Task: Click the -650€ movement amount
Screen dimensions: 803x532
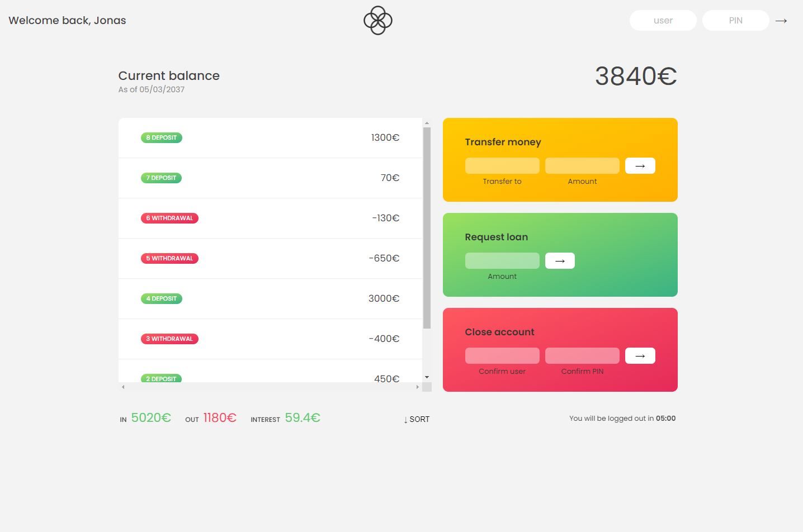Action: pos(384,258)
